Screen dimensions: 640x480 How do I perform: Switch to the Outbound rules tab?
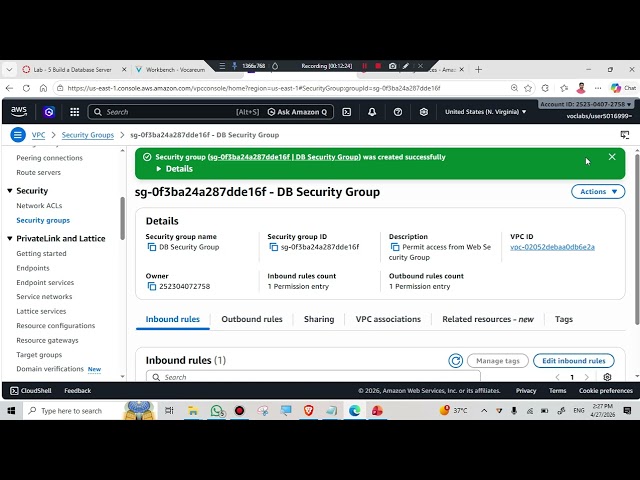coord(252,319)
